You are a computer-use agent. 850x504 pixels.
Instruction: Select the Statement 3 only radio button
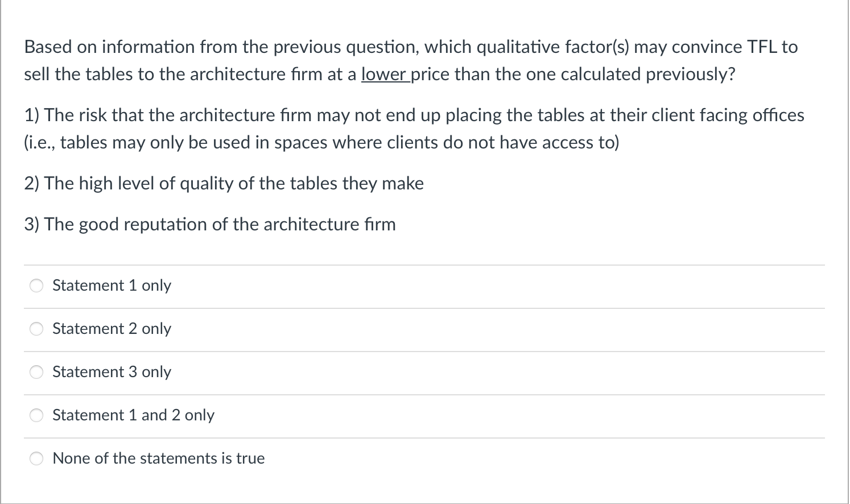36,372
